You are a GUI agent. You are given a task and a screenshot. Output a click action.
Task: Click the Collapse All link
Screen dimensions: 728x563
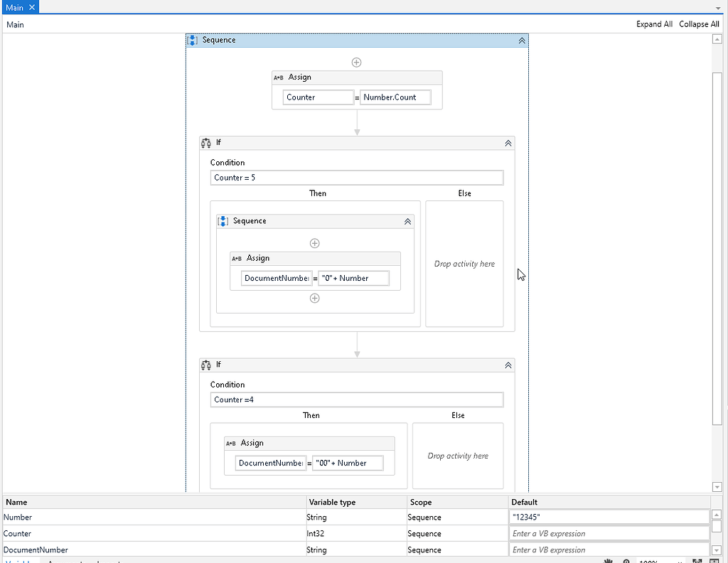click(x=698, y=23)
